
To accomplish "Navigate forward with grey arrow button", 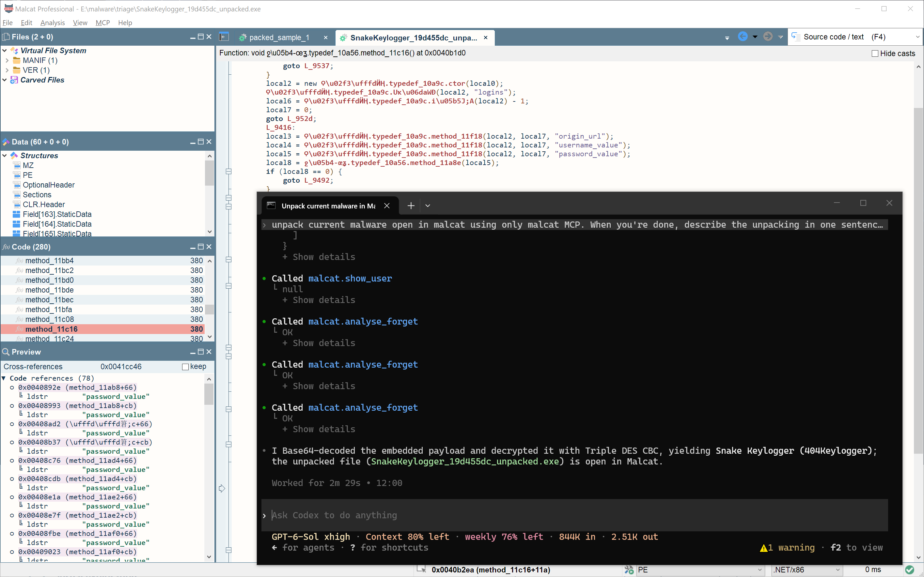I will click(x=768, y=37).
